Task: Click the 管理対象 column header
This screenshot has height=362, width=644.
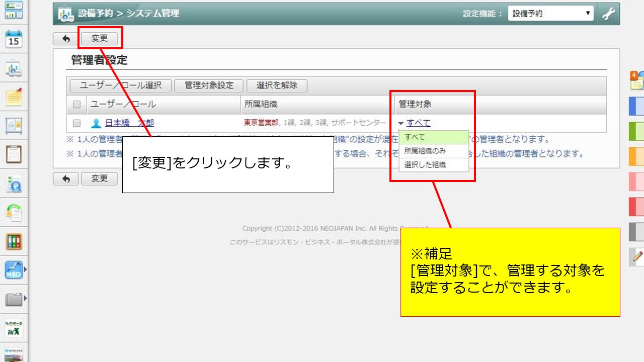Action: point(415,105)
